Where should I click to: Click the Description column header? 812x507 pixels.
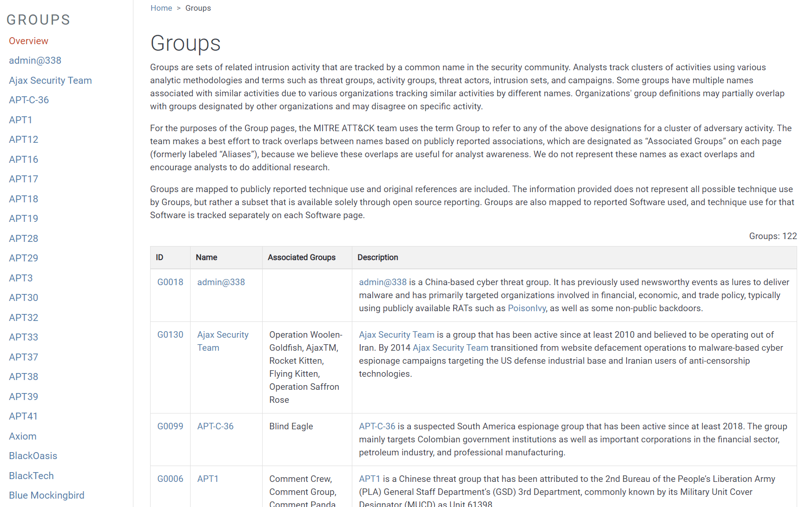point(377,257)
